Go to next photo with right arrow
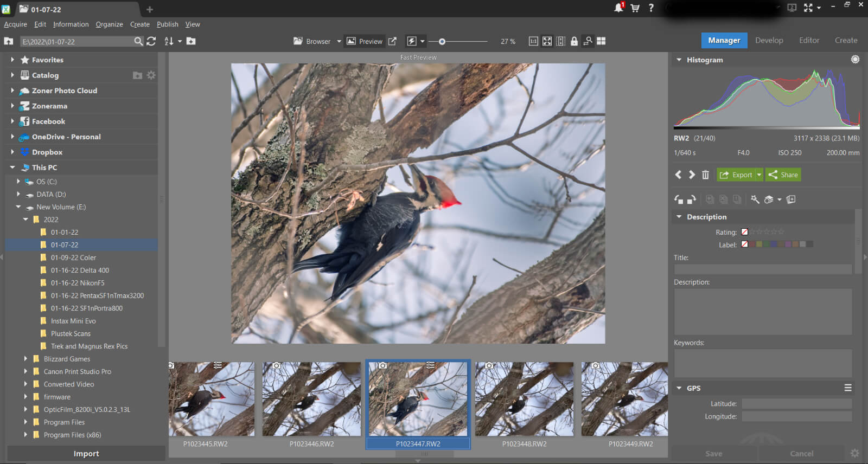Viewport: 868px width, 464px height. pos(692,175)
